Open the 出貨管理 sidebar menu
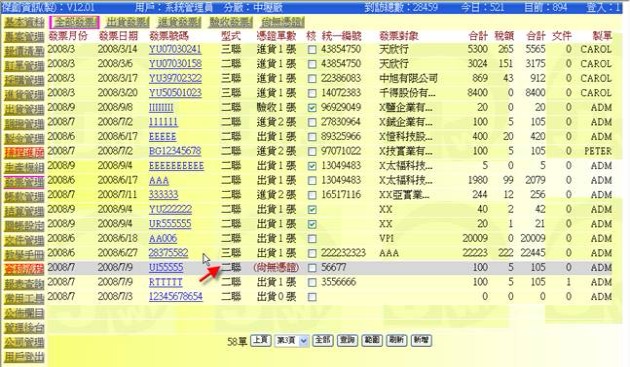The width and height of the screenshot is (630, 367). click(24, 110)
